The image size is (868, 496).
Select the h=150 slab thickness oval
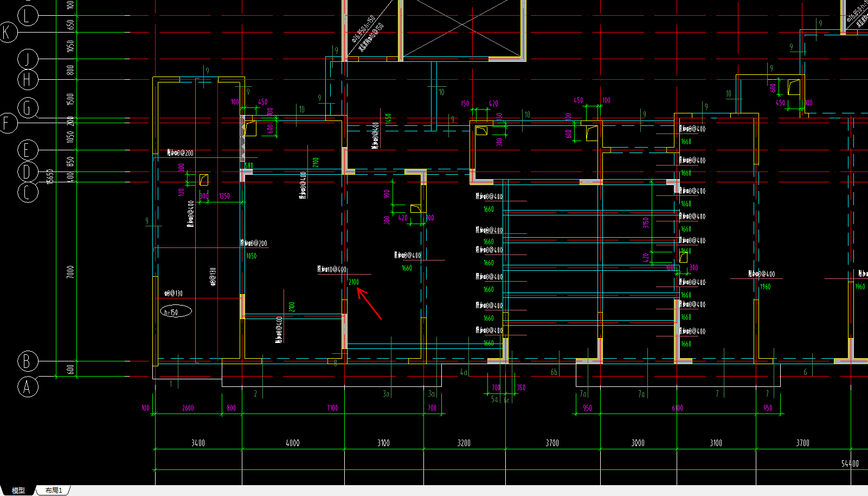(x=176, y=311)
